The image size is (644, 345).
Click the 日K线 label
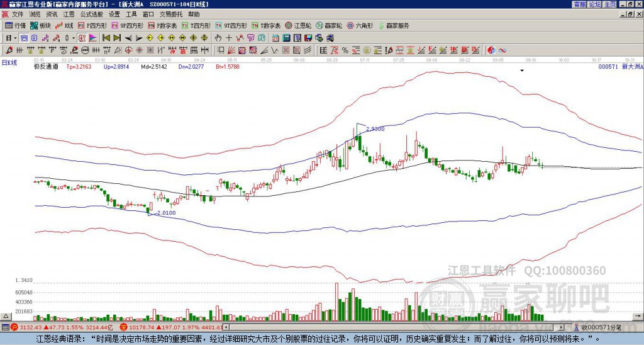point(9,63)
